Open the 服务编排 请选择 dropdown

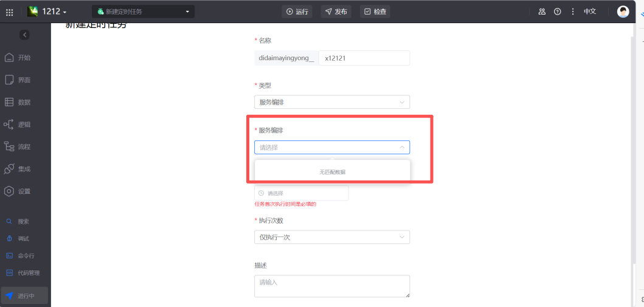coord(332,147)
